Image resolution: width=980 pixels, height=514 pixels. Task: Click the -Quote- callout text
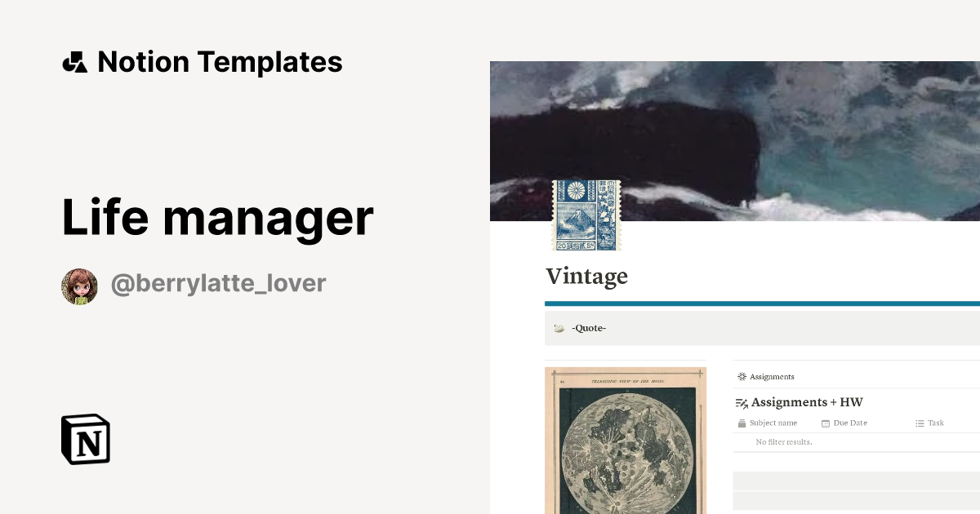[589, 327]
